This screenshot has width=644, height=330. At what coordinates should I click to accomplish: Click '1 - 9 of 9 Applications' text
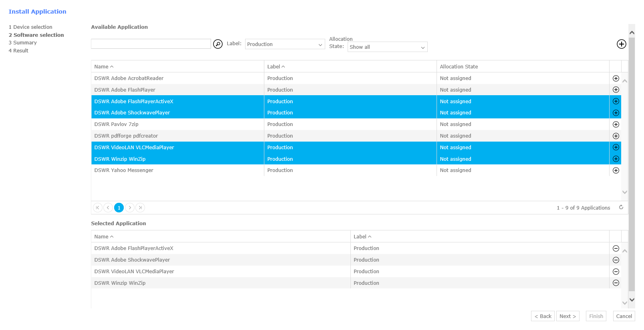click(x=583, y=208)
